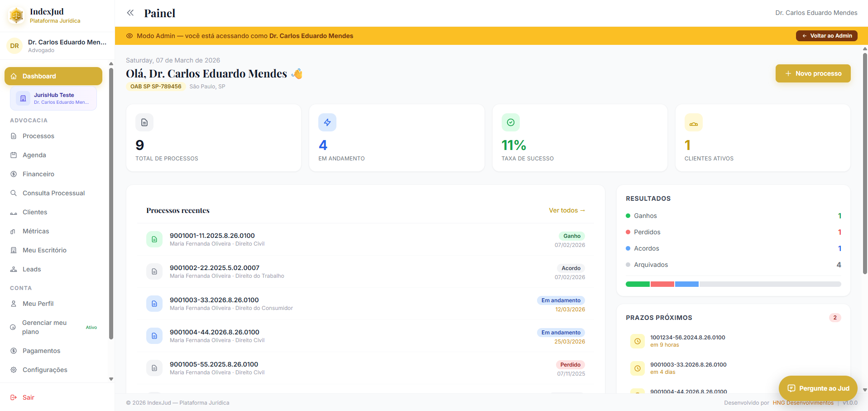The width and height of the screenshot is (868, 411).
Task: Log out using Sair
Action: coord(28,397)
